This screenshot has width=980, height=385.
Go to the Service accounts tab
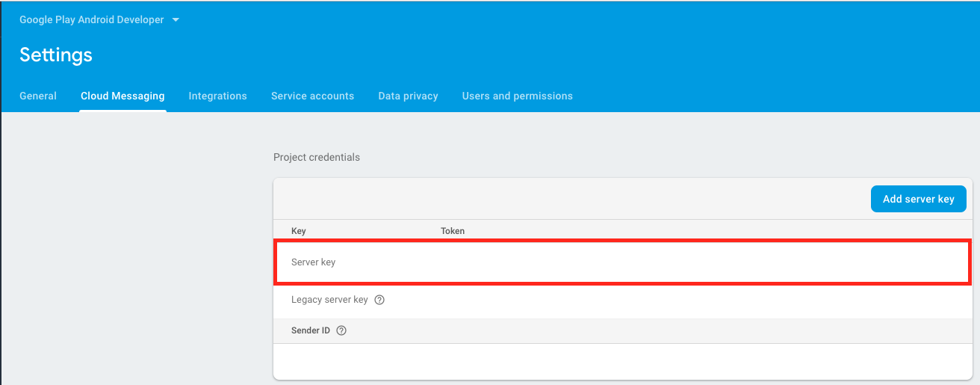tap(312, 96)
